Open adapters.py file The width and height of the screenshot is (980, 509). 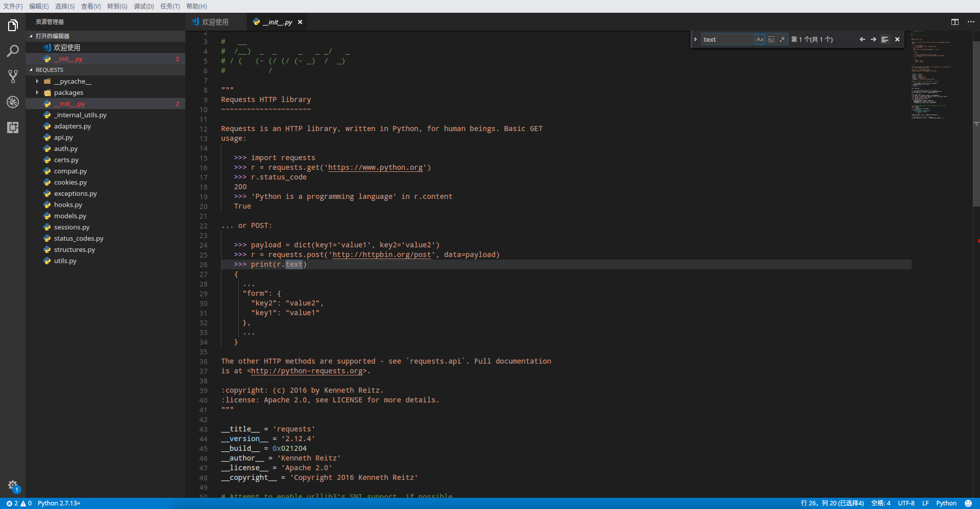point(105,126)
